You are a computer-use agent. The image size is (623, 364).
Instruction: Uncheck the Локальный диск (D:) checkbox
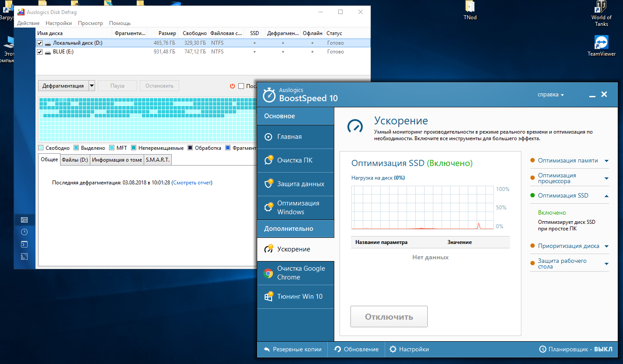tap(40, 43)
